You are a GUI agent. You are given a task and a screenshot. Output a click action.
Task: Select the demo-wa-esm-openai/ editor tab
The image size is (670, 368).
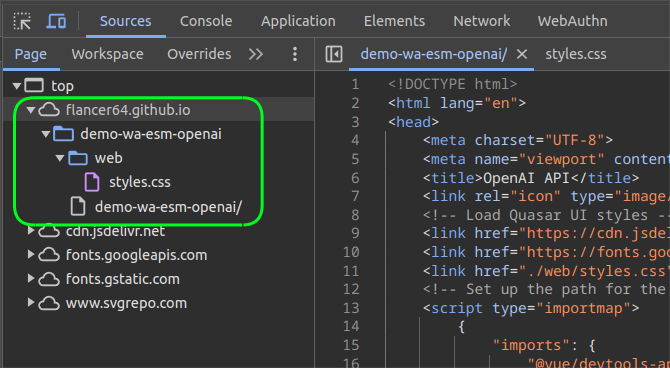[434, 54]
